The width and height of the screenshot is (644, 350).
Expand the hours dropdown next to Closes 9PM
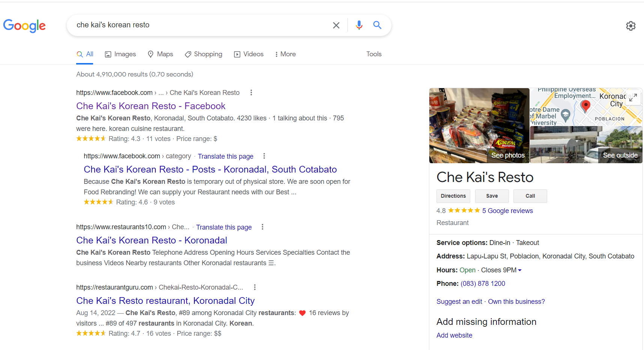520,270
